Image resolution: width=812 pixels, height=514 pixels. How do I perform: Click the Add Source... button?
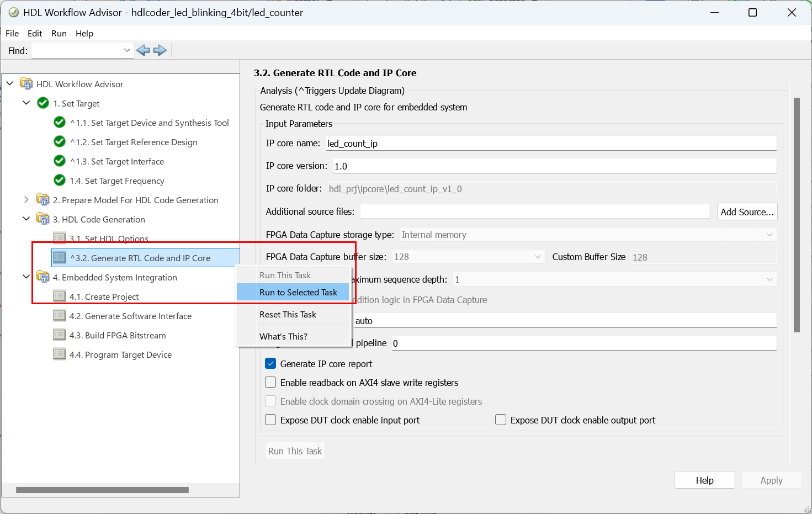(x=747, y=212)
